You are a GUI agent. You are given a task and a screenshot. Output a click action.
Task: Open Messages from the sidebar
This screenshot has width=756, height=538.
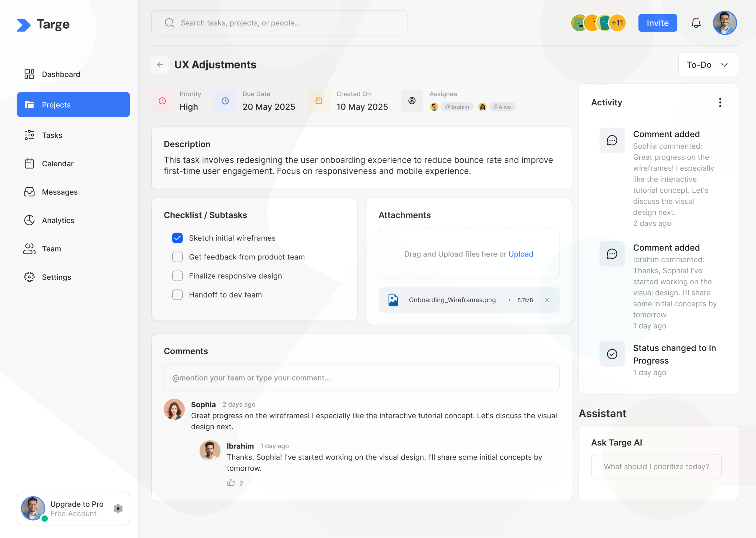59,192
